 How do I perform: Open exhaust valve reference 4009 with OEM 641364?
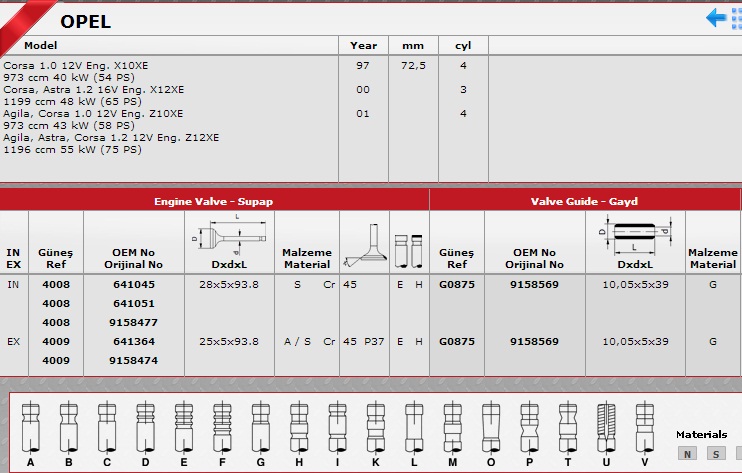[x=55, y=341]
